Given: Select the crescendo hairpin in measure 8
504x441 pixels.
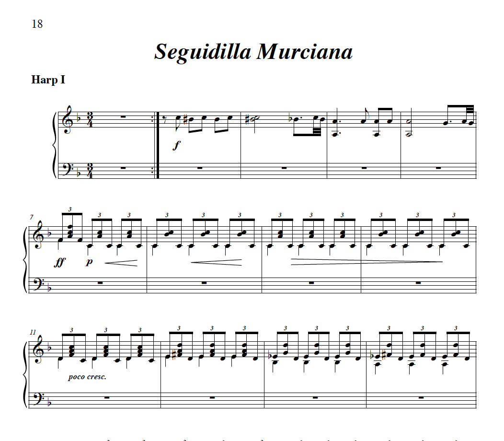Looking at the screenshot, I should point(216,263).
